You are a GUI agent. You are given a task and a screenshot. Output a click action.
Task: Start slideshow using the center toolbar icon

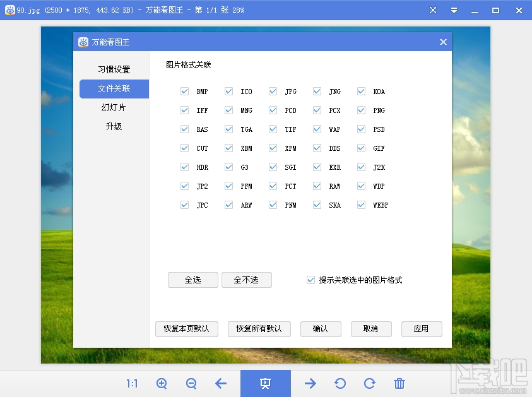tap(265, 383)
